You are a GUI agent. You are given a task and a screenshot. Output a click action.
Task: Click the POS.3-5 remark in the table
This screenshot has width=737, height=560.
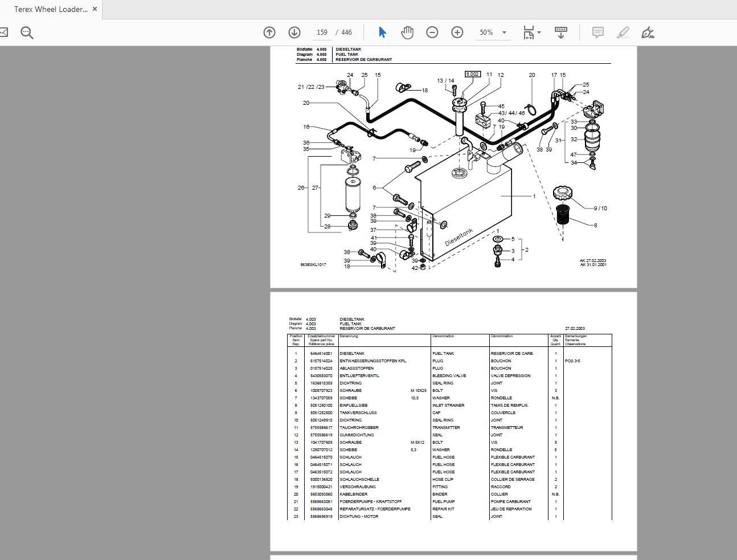[574, 361]
